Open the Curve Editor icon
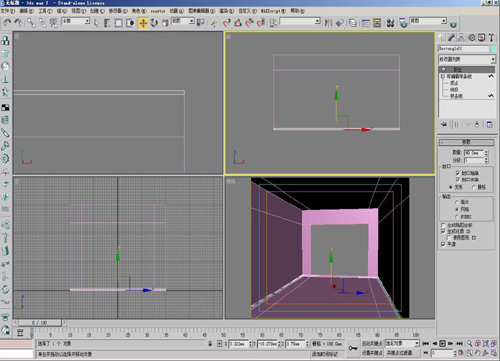Image resolution: width=500 pixels, height=361 pixels. [366, 23]
